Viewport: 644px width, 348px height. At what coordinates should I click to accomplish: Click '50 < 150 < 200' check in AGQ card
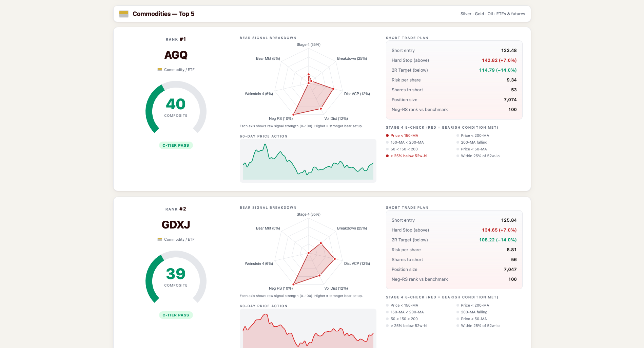[402, 149]
